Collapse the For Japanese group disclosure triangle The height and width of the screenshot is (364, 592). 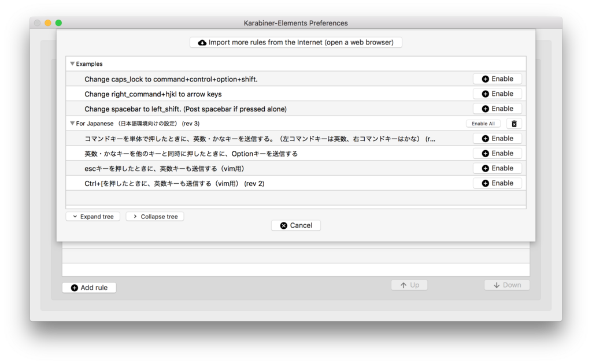click(72, 123)
